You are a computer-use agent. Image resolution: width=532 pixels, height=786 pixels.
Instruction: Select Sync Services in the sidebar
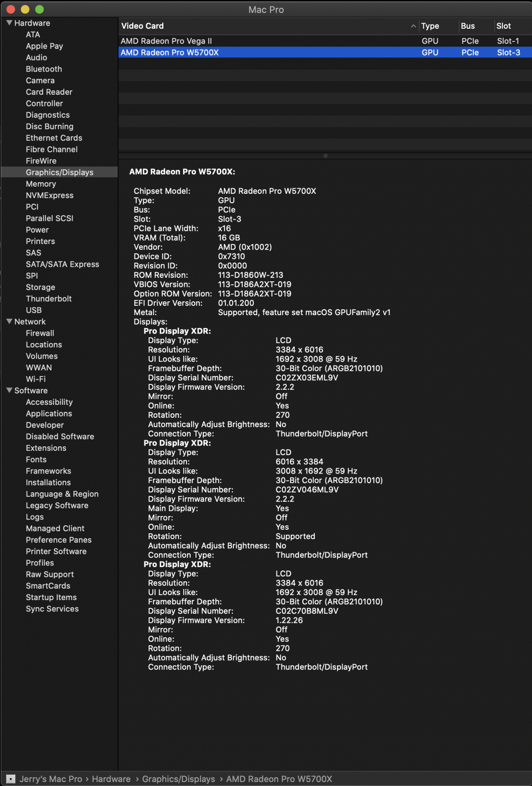(52, 608)
